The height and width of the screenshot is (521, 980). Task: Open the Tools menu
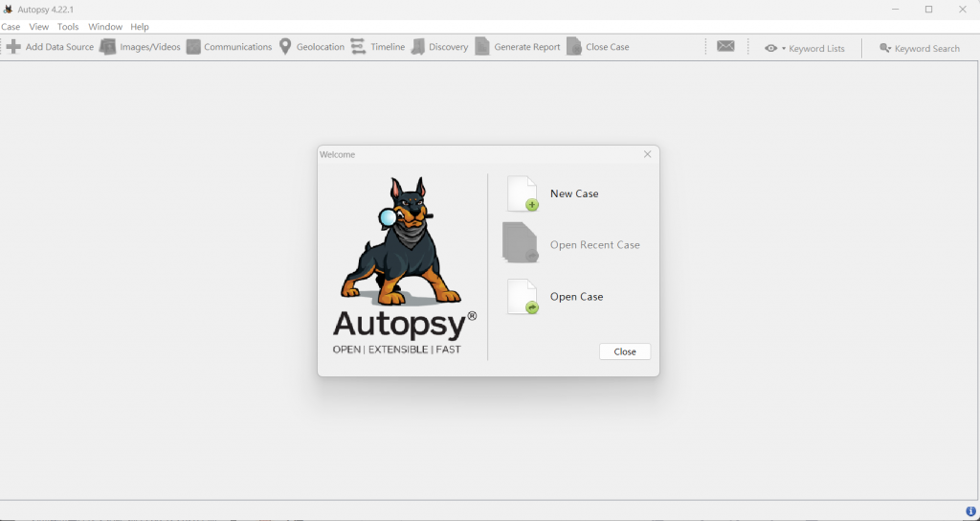pos(68,27)
